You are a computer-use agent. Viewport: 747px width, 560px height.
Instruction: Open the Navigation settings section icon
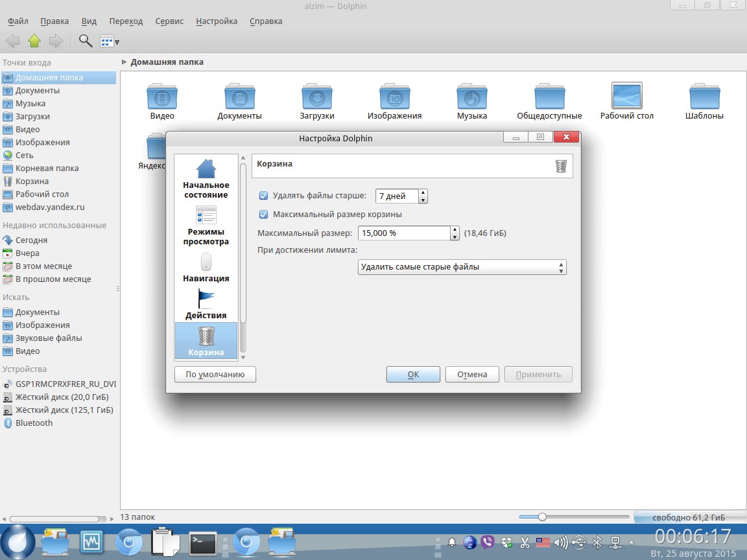[206, 262]
